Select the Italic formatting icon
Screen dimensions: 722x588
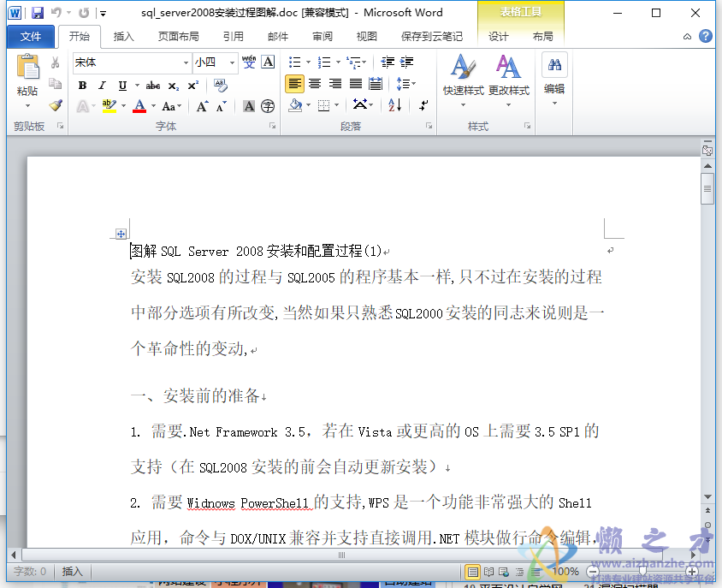[102, 85]
